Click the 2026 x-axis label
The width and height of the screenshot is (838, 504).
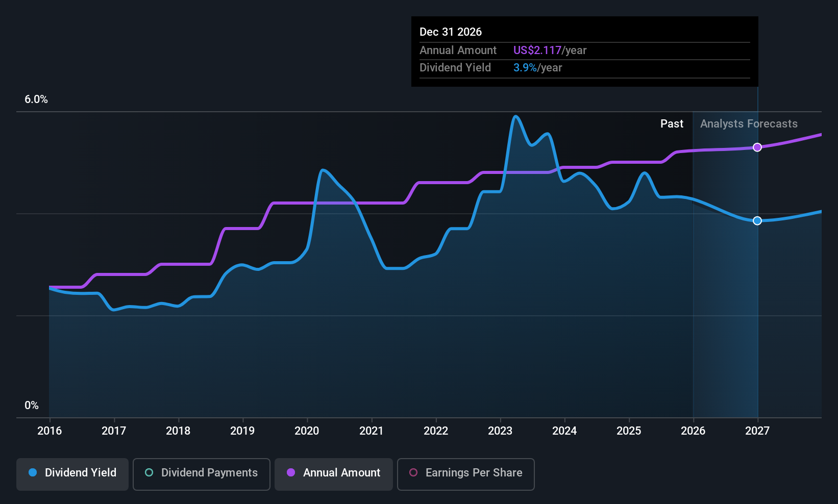[693, 431]
